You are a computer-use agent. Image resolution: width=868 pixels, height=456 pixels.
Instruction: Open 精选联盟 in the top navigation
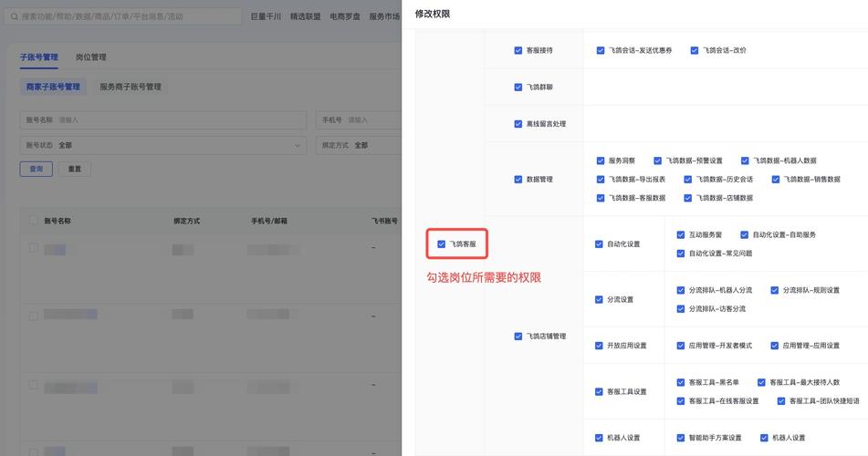(306, 16)
